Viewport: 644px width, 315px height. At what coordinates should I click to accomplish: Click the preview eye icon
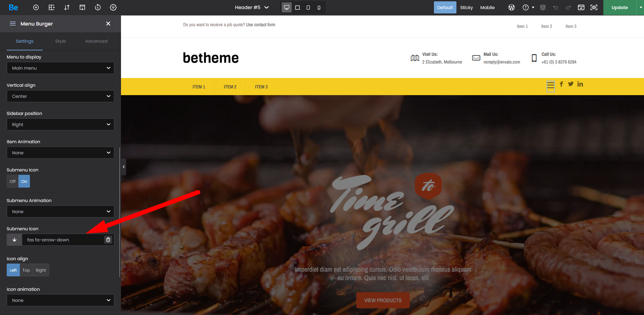point(594,7)
